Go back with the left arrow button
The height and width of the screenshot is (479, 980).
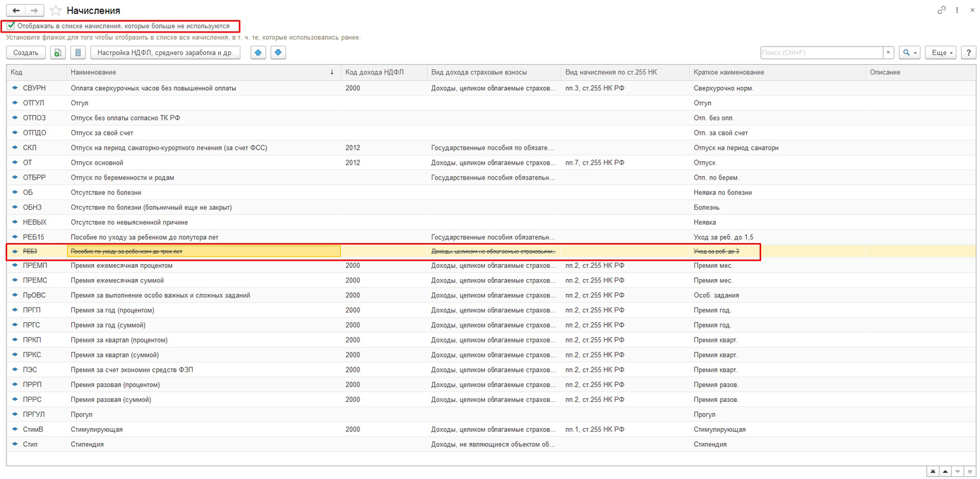click(16, 10)
